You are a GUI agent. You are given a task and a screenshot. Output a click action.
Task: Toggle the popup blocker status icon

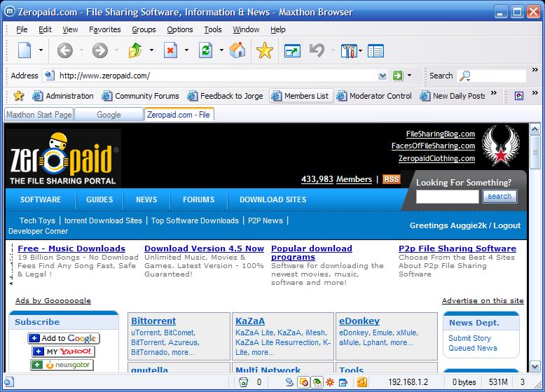coord(304,382)
